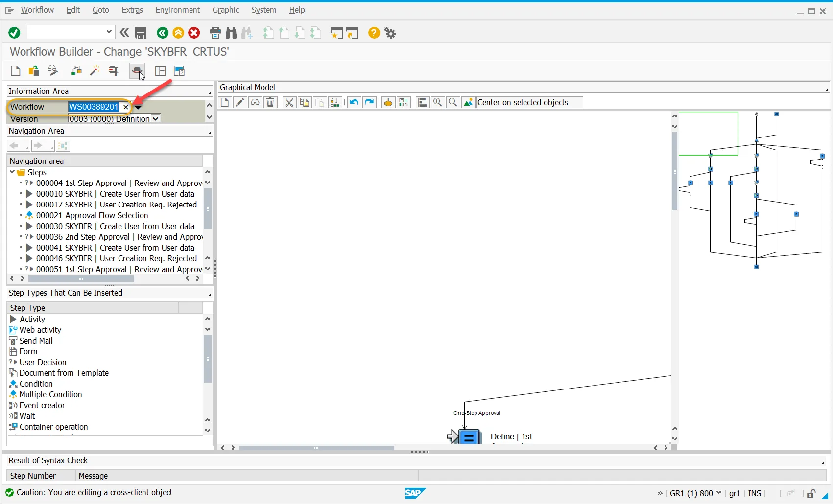Viewport: 833px width, 504px height.
Task: Collapse the Steps folder in navigation tree
Action: pos(12,172)
